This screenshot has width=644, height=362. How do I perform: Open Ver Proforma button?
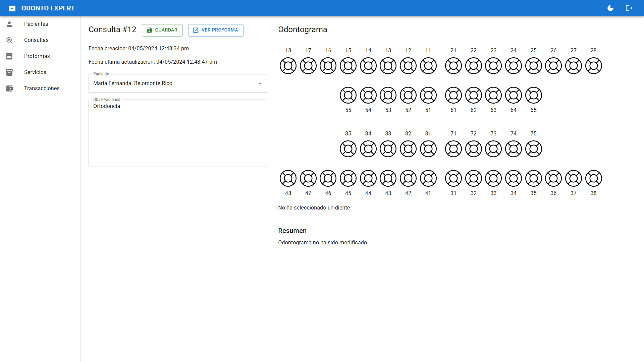coord(216,30)
